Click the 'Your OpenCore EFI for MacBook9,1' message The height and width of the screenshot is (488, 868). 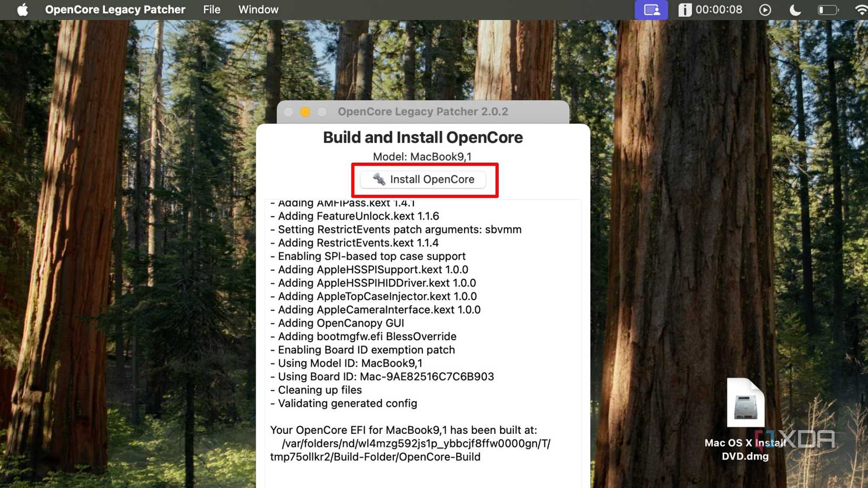tap(403, 430)
